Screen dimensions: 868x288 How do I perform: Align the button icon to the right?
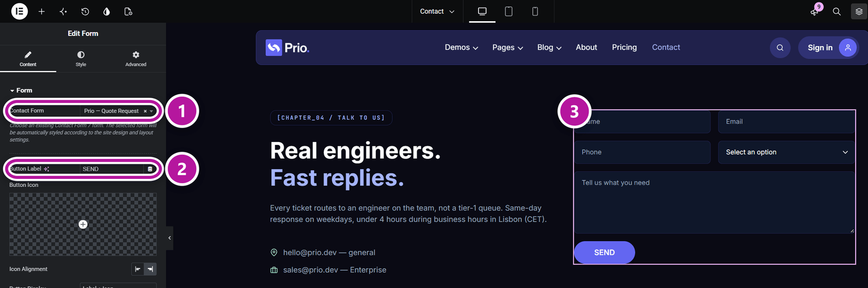[x=150, y=269]
